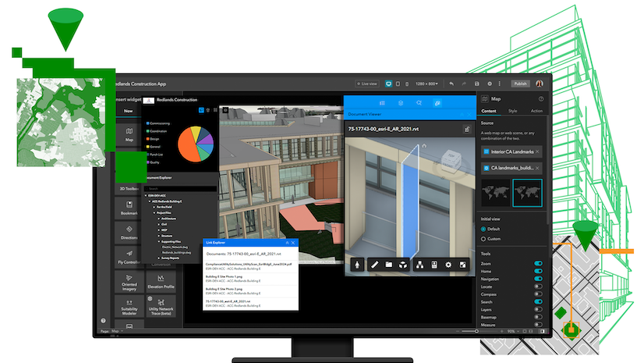
Task: Click the Publish button
Action: (x=520, y=84)
